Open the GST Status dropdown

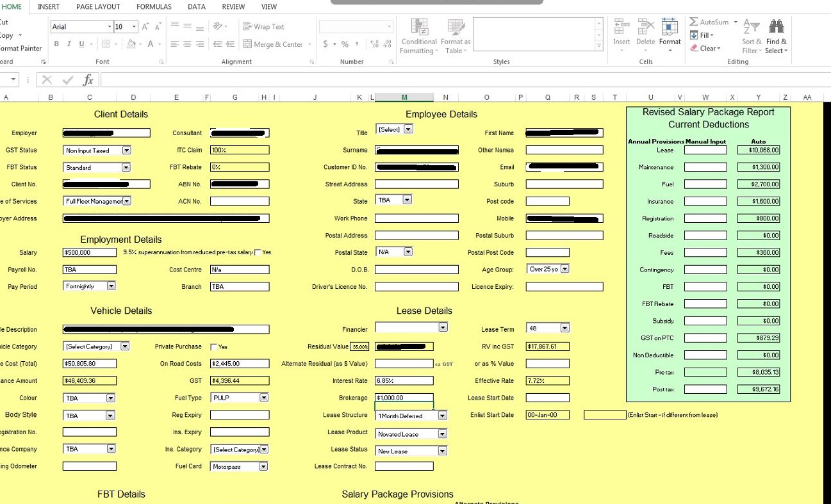click(x=126, y=150)
